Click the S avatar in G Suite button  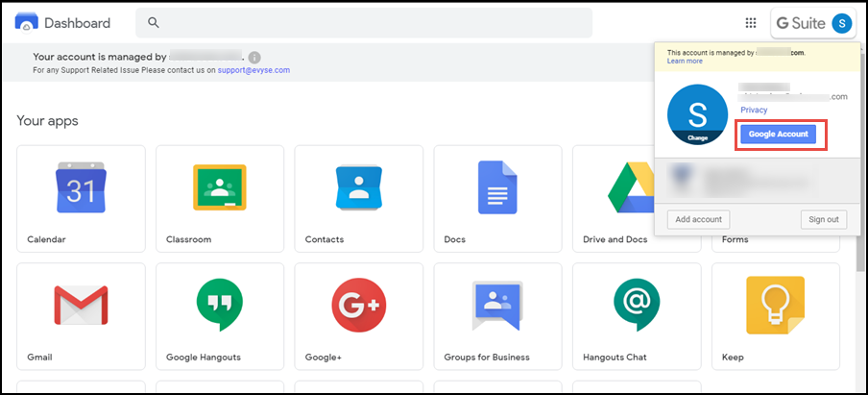(841, 23)
